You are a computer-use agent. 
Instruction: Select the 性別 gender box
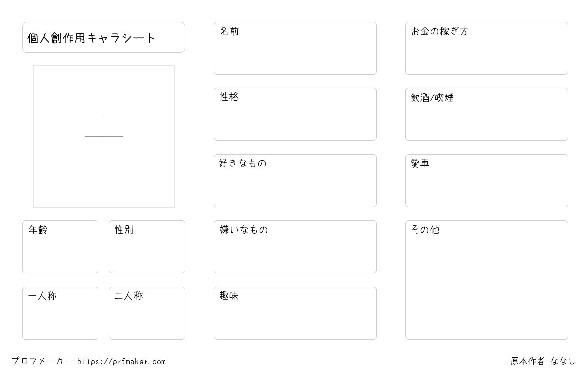tap(147, 247)
